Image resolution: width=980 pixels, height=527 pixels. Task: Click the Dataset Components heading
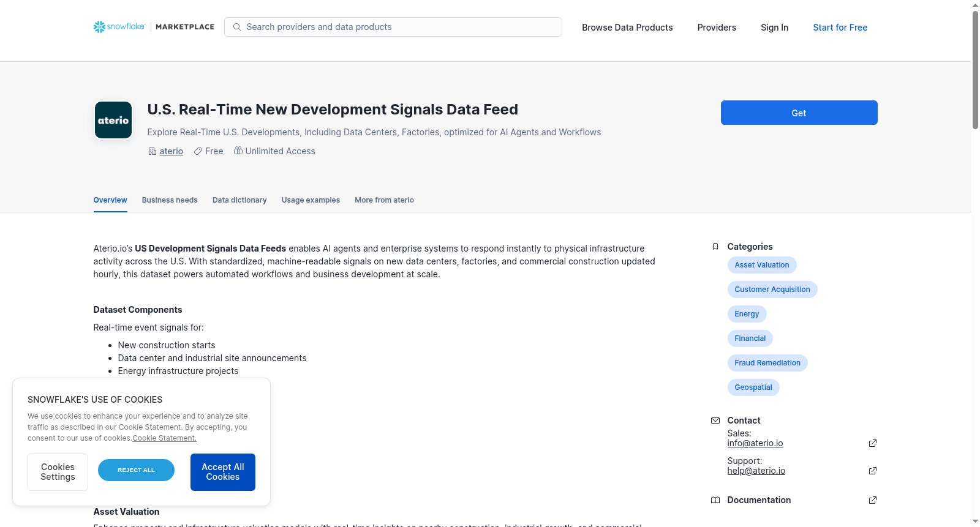[138, 310]
